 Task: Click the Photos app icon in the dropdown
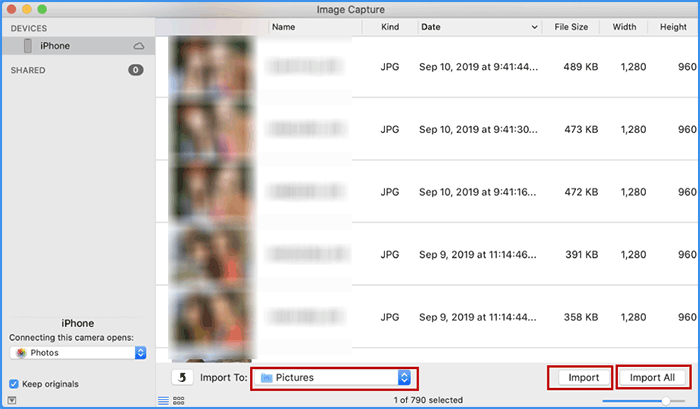pyautogui.click(x=21, y=353)
